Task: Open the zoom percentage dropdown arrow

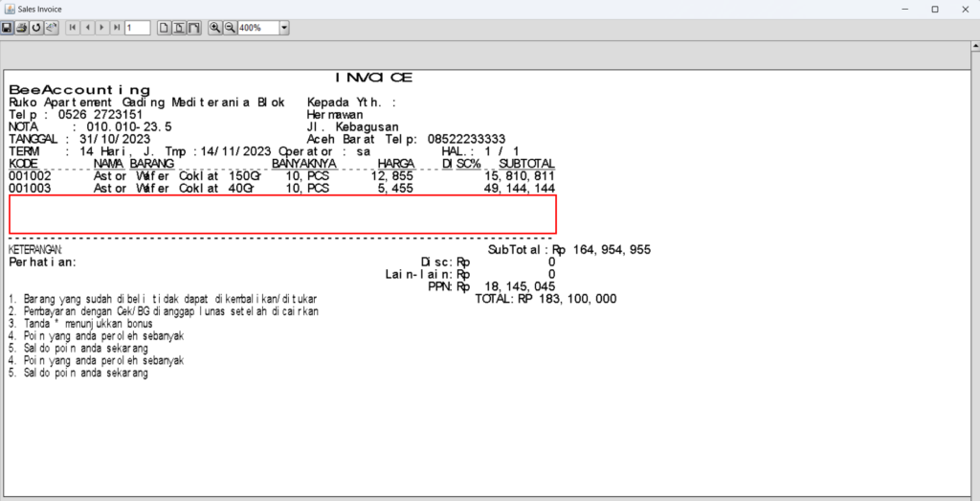Action: click(284, 29)
